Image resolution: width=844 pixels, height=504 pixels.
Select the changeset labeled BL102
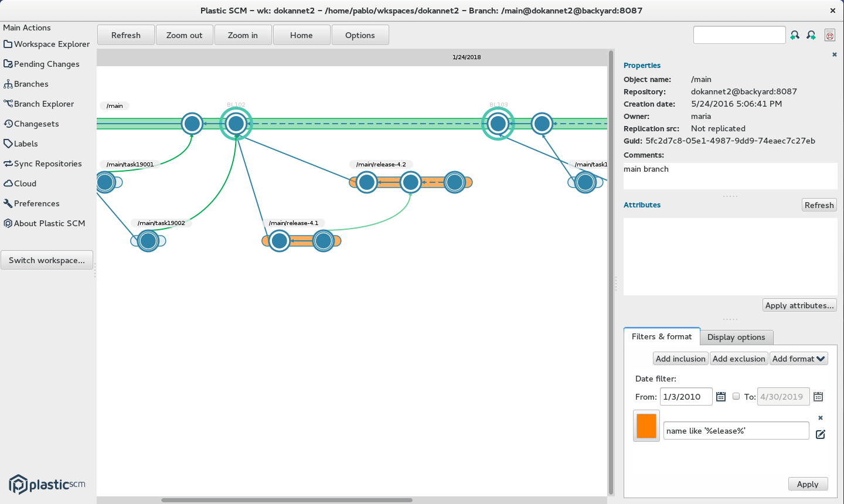pos(236,124)
